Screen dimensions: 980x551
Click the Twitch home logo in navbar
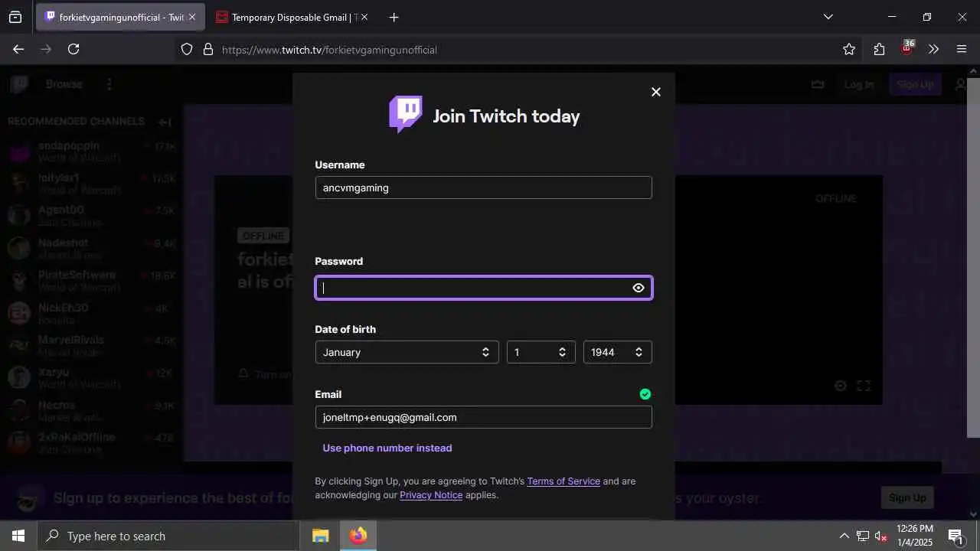[19, 84]
